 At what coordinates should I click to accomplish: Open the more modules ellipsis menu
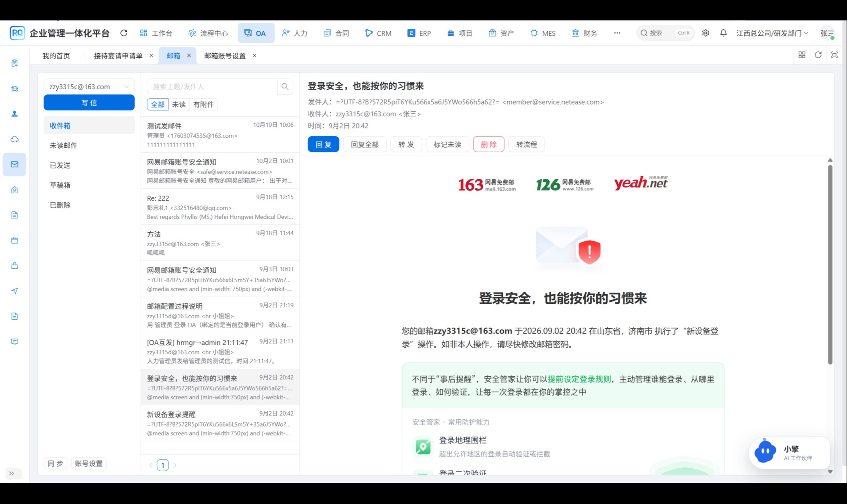pyautogui.click(x=617, y=33)
